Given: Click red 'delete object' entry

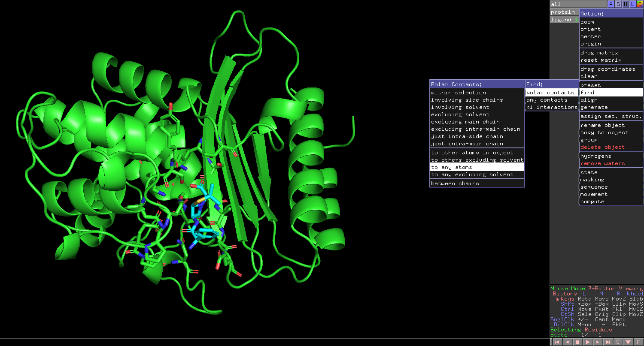Looking at the screenshot, I should (611, 147).
